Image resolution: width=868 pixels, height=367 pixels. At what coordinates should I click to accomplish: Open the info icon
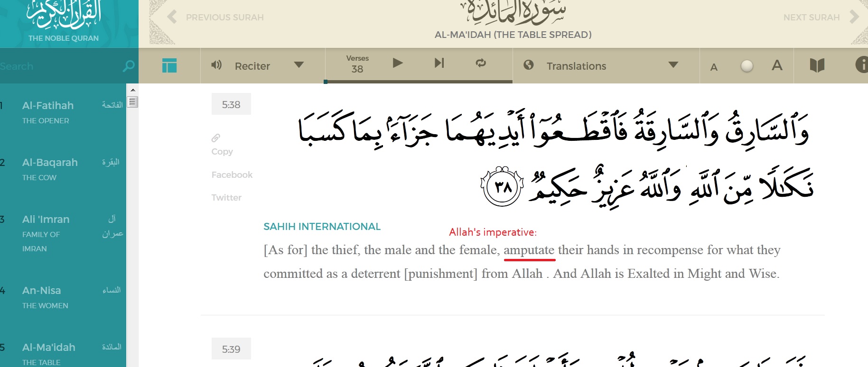pyautogui.click(x=862, y=65)
